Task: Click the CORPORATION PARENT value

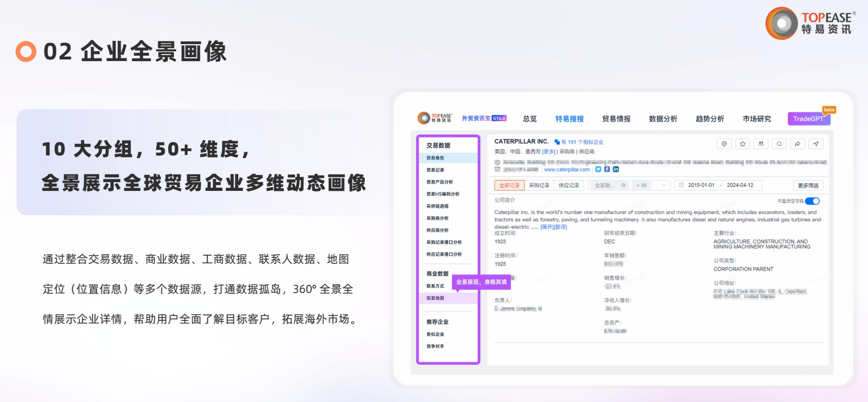Action: 743,269
